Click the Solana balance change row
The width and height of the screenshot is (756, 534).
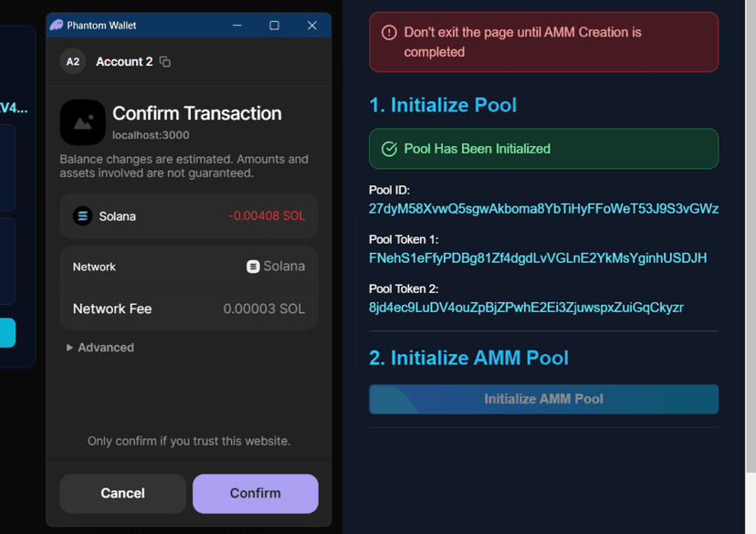click(189, 216)
